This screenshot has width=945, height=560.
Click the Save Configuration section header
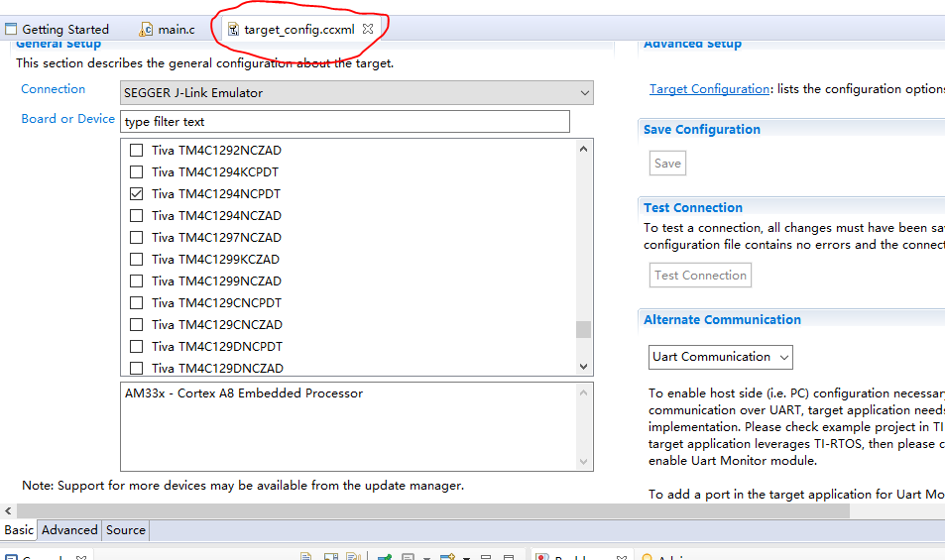(x=701, y=130)
